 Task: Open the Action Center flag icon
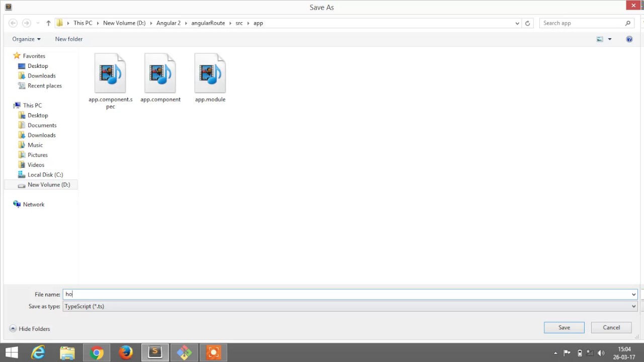tap(567, 353)
